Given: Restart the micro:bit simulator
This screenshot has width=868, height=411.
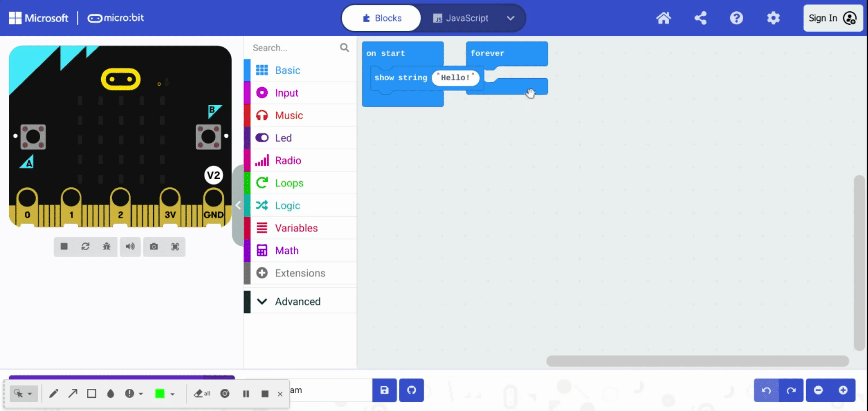Looking at the screenshot, I should (85, 247).
